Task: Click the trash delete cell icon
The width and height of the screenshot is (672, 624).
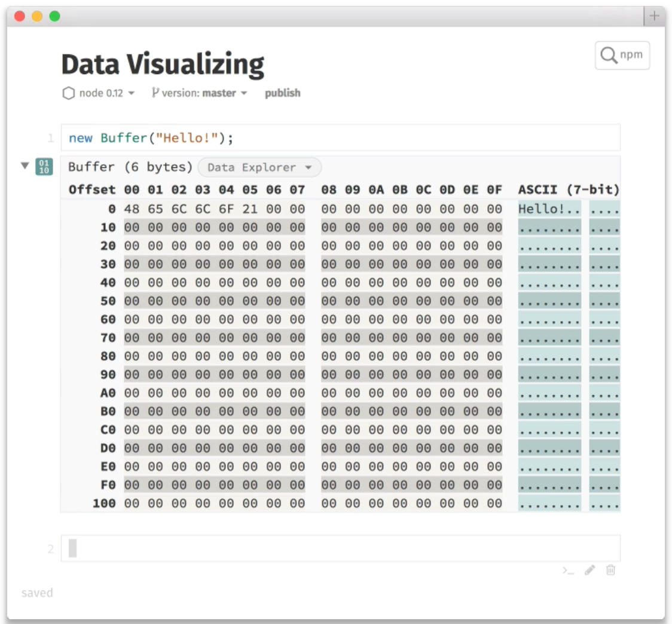Action: (x=610, y=570)
